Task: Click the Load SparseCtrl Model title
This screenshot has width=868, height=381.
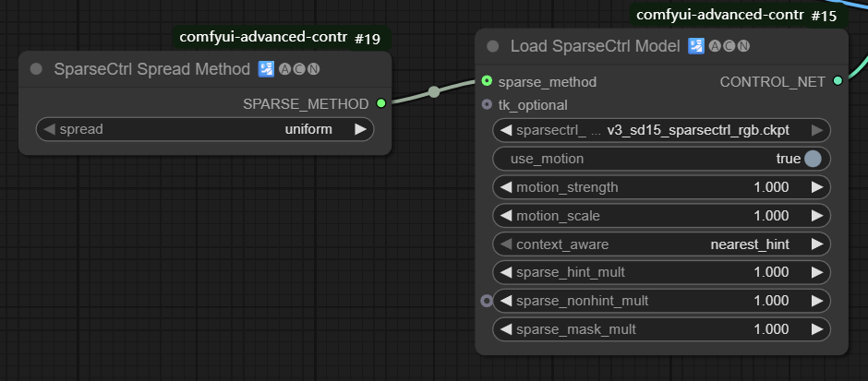Action: pyautogui.click(x=595, y=46)
